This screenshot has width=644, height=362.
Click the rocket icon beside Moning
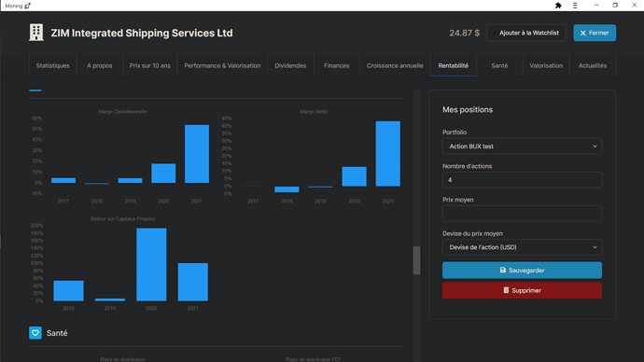[x=27, y=6]
